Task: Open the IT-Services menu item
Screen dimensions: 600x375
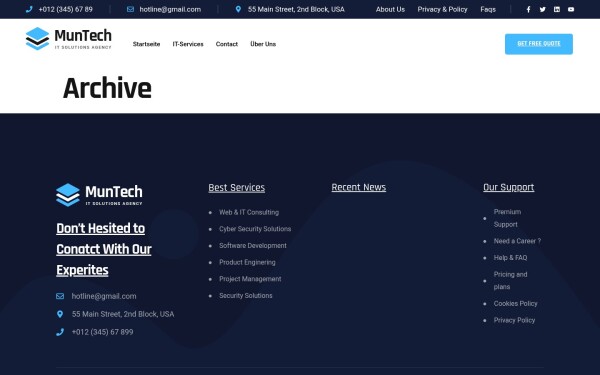Action: pyautogui.click(x=188, y=44)
